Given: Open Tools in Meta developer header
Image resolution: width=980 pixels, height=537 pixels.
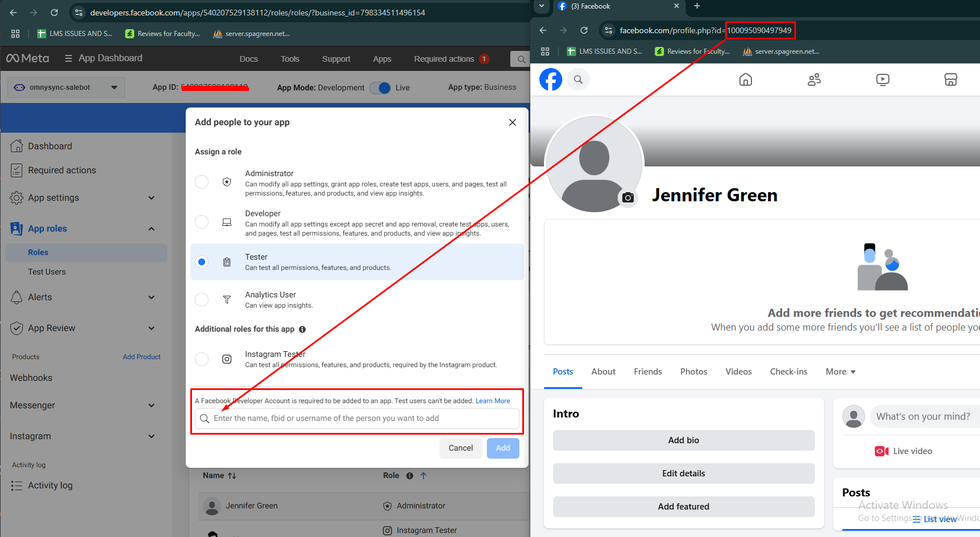Looking at the screenshot, I should (290, 59).
